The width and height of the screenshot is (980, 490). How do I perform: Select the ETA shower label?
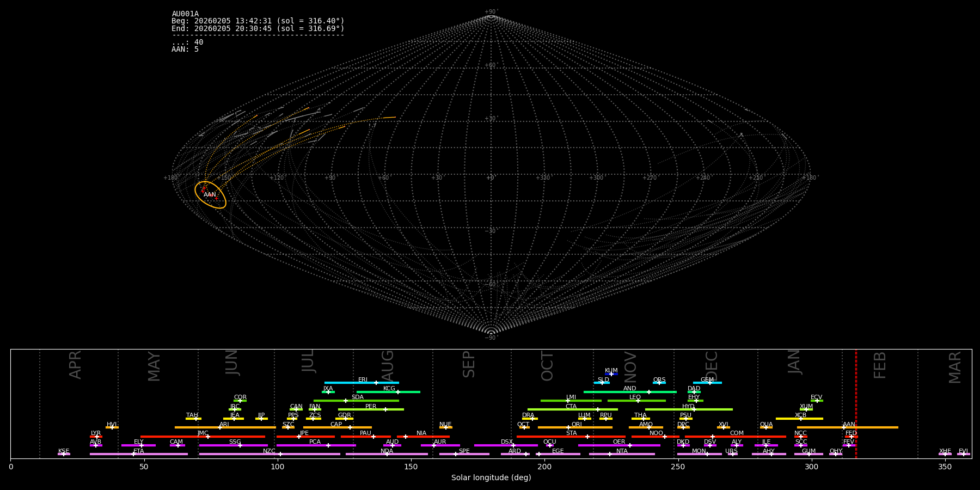139,451
